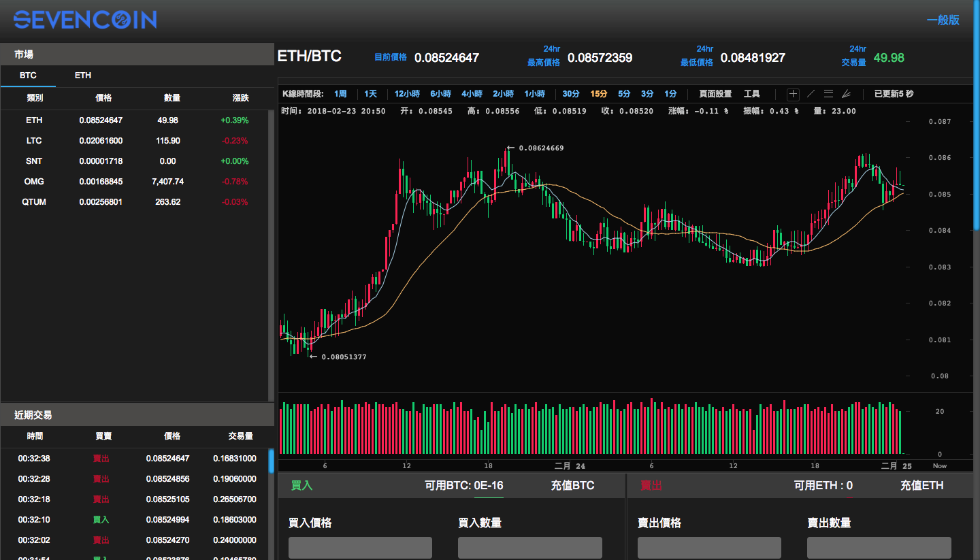Click 充值BTC deposit link
This screenshot has width=980, height=560.
point(572,485)
